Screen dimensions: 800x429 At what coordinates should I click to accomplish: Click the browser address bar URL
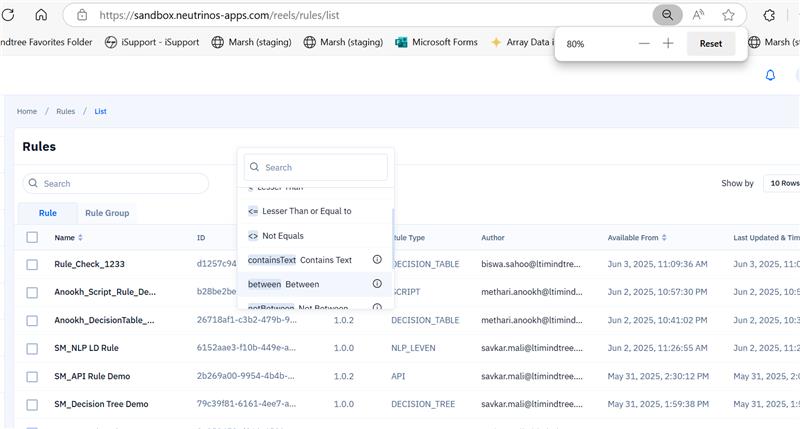[219, 15]
